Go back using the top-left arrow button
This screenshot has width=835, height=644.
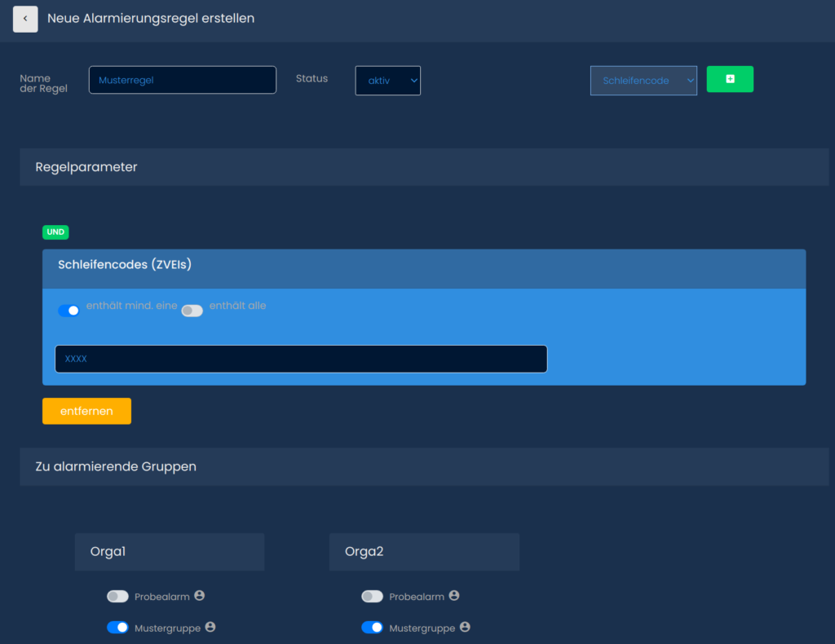point(25,19)
